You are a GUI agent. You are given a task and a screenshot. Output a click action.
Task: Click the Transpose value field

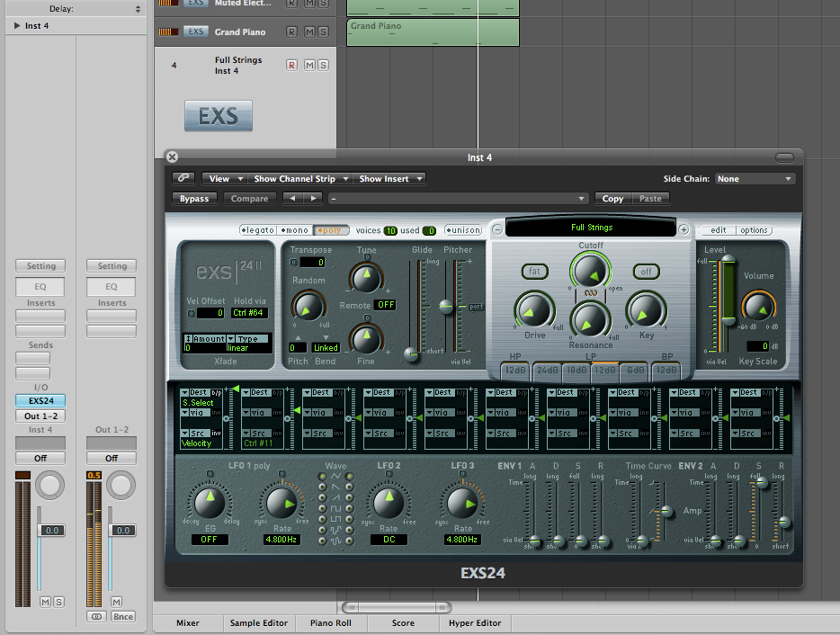coord(312,262)
